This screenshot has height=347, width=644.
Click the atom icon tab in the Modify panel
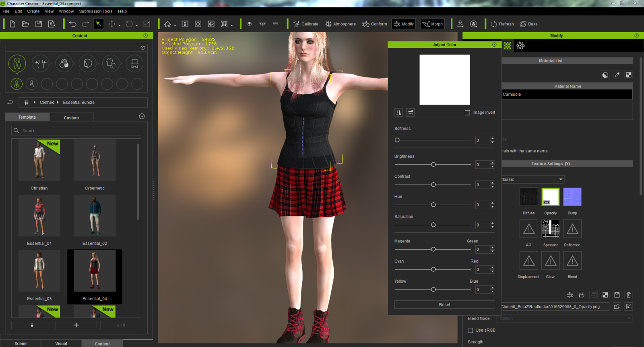click(520, 45)
